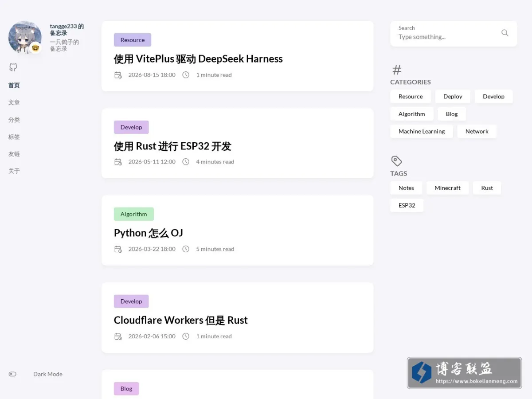Toggle the Dark Mode switch
Image resolution: width=532 pixels, height=399 pixels.
coord(12,374)
